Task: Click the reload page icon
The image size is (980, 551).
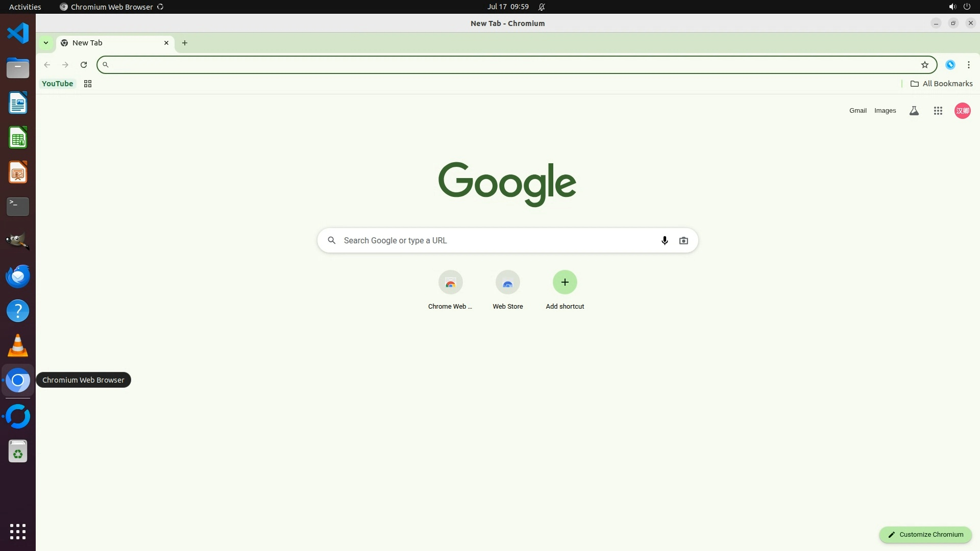Action: point(84,65)
